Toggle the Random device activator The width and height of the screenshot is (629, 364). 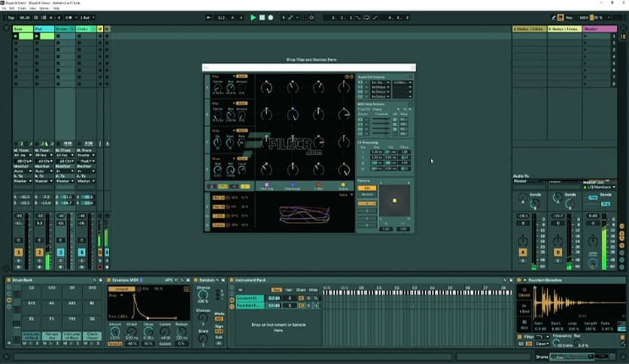point(196,280)
